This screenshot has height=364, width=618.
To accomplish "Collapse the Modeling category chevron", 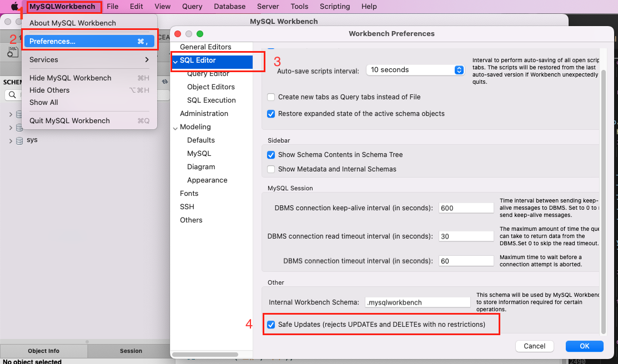I will [175, 128].
